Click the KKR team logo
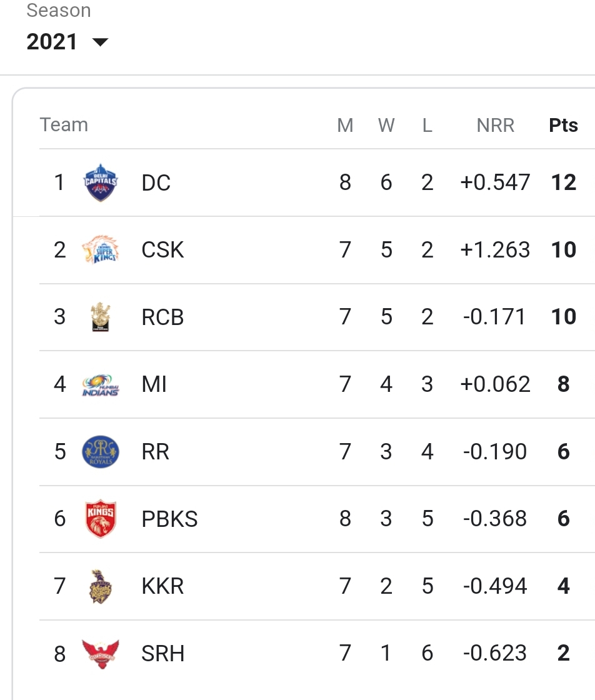The image size is (595, 700). [101, 587]
